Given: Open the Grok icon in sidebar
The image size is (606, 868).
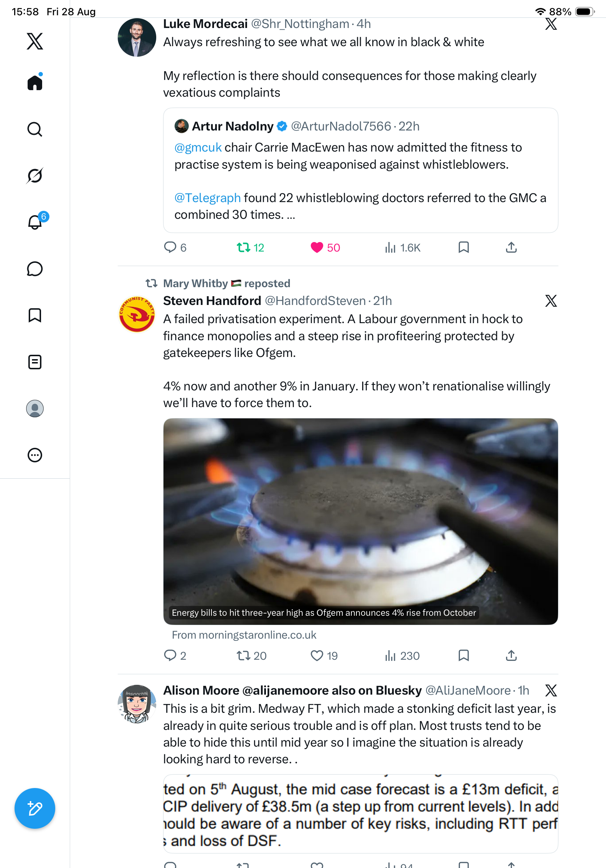Looking at the screenshot, I should coord(35,176).
